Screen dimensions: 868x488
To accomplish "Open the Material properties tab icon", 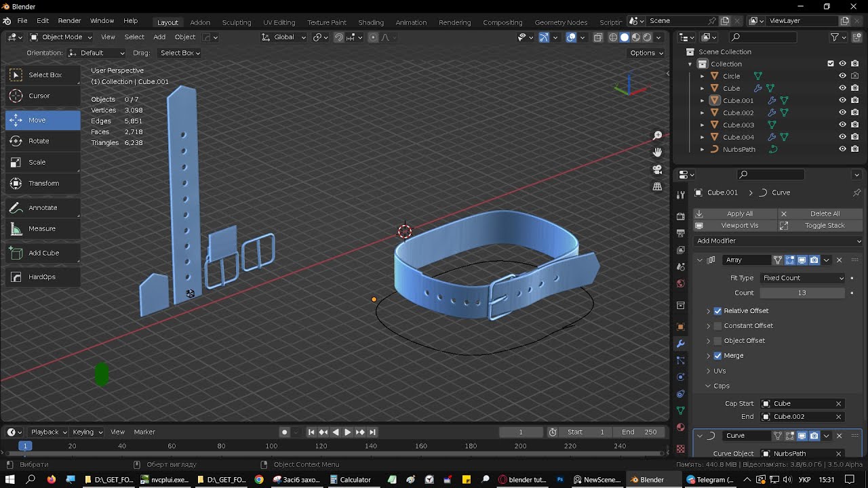I will click(x=681, y=427).
